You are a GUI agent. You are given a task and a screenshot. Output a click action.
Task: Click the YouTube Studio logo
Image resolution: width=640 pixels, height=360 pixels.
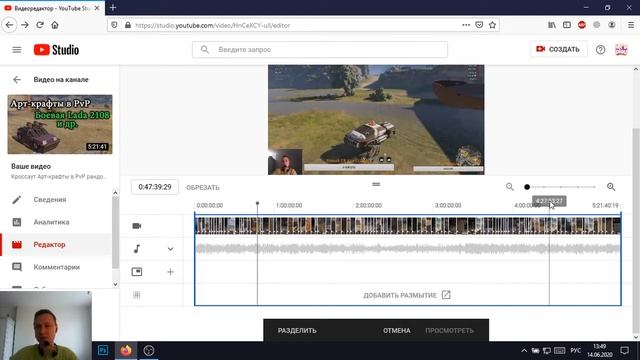coord(56,50)
